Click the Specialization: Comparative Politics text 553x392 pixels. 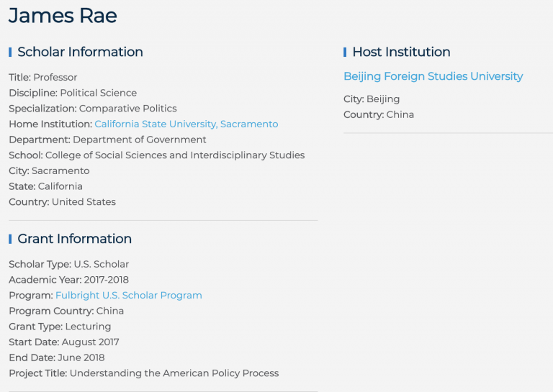point(92,109)
